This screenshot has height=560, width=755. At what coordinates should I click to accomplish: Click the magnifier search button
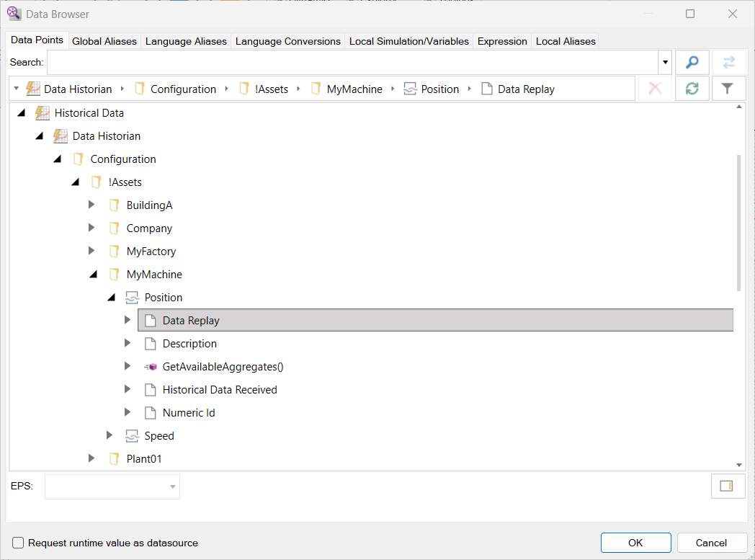click(692, 63)
